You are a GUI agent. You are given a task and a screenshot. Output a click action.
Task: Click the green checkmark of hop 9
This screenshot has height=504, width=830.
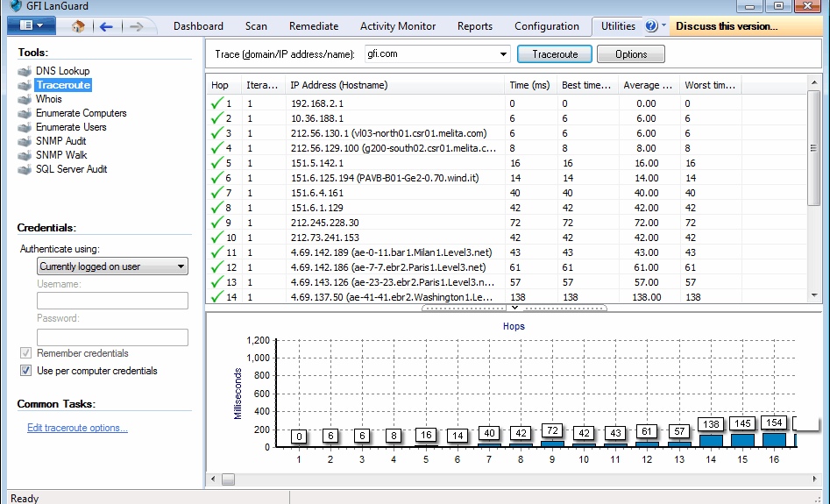217,222
